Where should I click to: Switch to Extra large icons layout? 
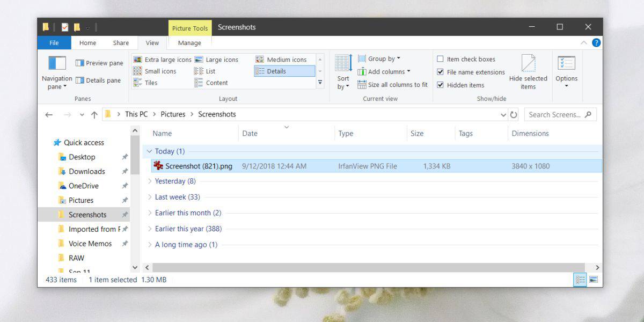click(x=162, y=60)
